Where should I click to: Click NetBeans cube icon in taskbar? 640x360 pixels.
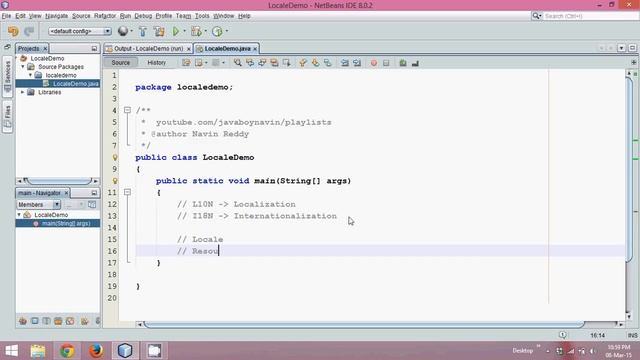(125, 351)
